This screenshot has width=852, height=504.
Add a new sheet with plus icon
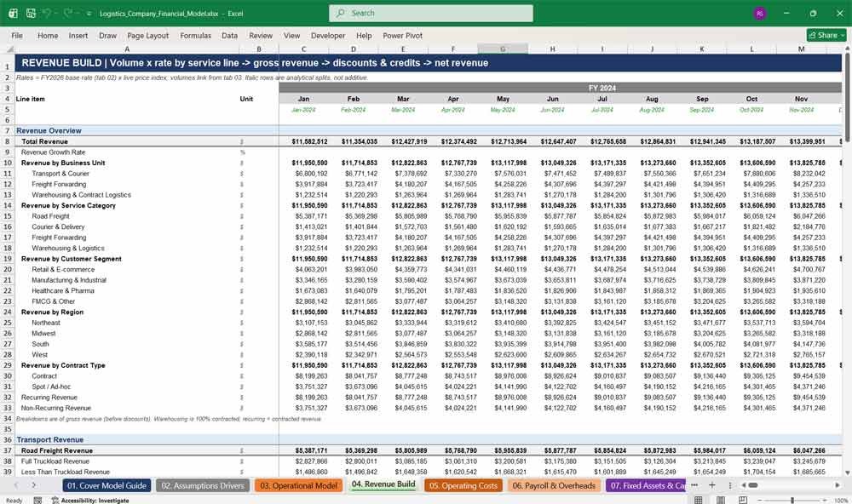[711, 485]
